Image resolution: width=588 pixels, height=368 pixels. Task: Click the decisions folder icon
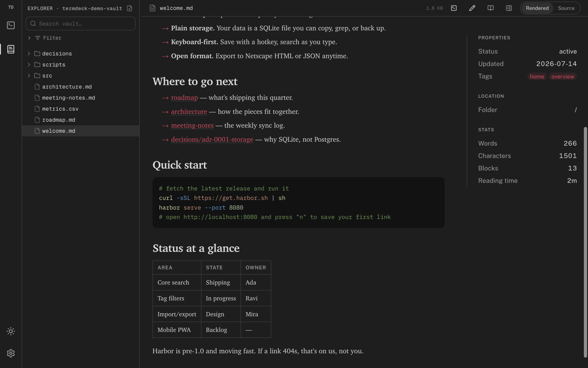pyautogui.click(x=37, y=53)
